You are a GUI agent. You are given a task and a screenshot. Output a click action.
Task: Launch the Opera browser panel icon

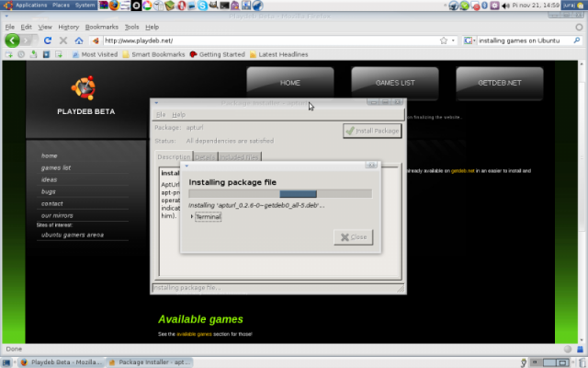pyautogui.click(x=182, y=6)
